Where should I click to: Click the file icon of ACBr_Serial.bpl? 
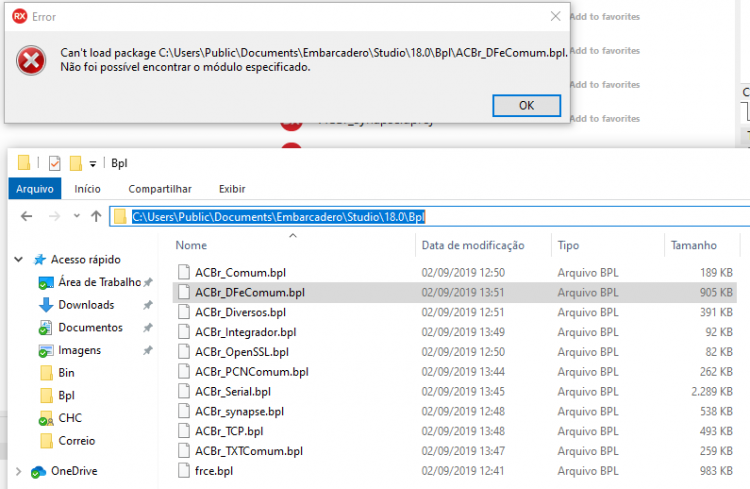pyautogui.click(x=184, y=391)
